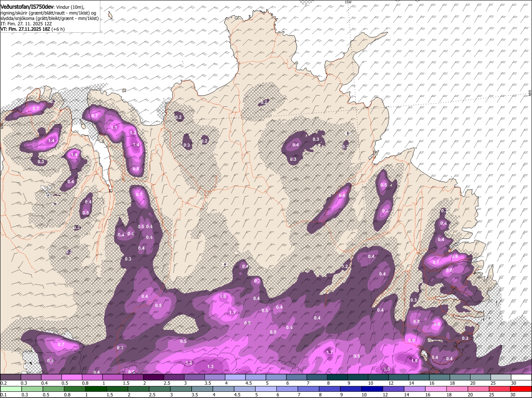
Task: Pick the darkest purple swatch labeled 2 in upper legend
Action: click(154, 377)
